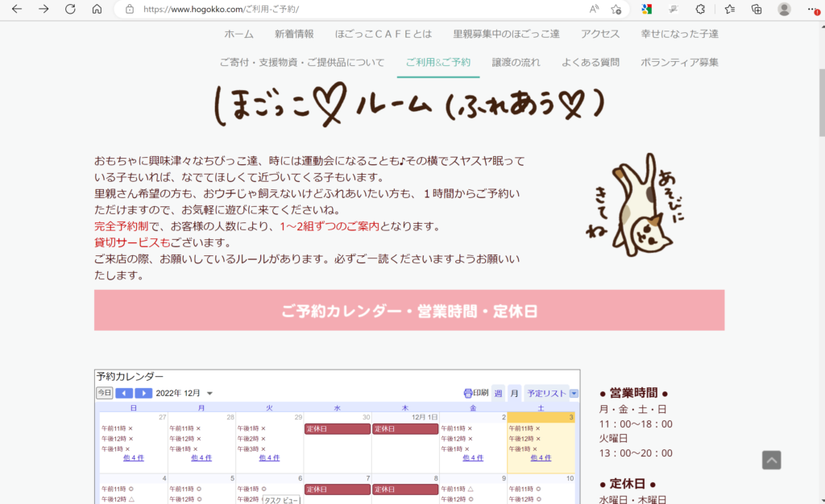The image size is (825, 504).
Task: Print the calendar with 印刷
Action: 475,393
